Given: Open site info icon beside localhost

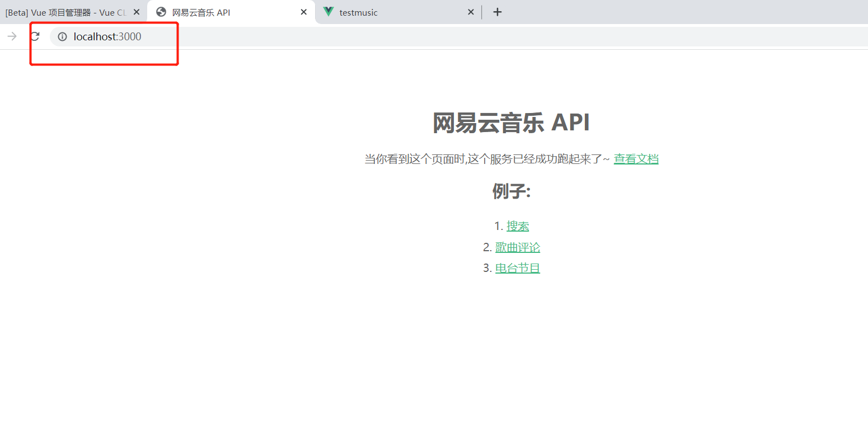Looking at the screenshot, I should (62, 37).
